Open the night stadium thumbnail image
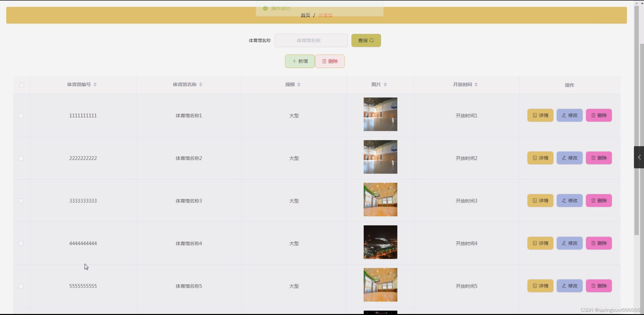 [x=380, y=242]
